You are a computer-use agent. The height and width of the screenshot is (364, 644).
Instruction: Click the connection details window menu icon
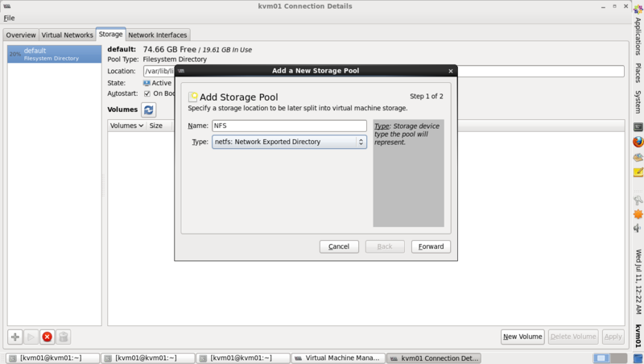point(6,6)
